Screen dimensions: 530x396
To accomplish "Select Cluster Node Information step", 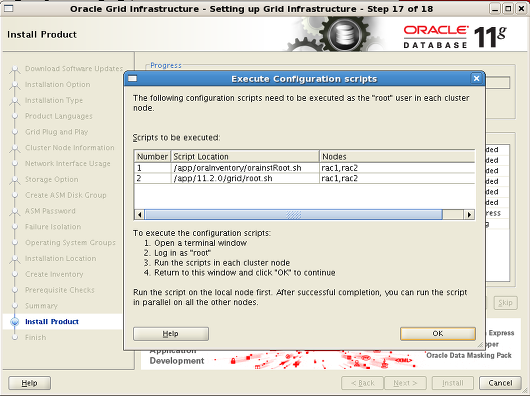I will tap(70, 148).
